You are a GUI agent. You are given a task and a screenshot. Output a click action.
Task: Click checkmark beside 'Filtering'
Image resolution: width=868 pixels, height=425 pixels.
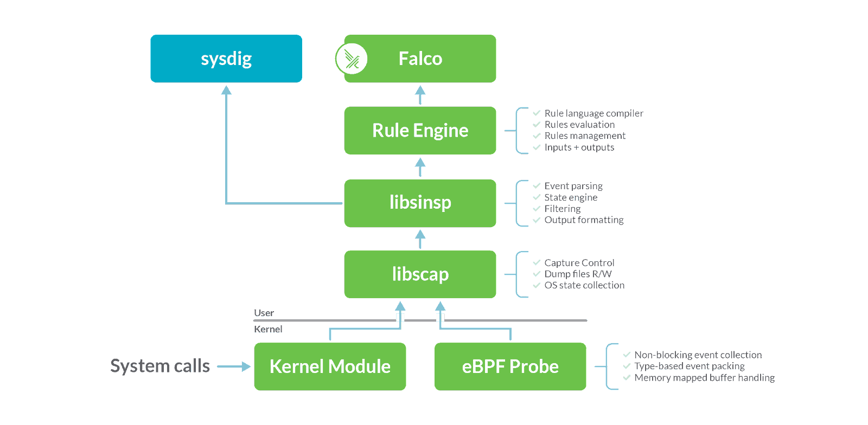pyautogui.click(x=537, y=209)
